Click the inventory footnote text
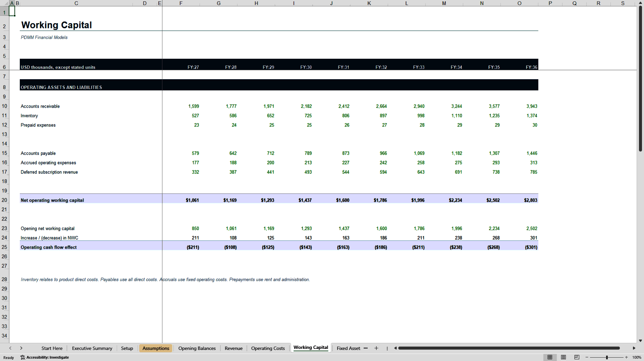This screenshot has height=361, width=644. coord(165,279)
